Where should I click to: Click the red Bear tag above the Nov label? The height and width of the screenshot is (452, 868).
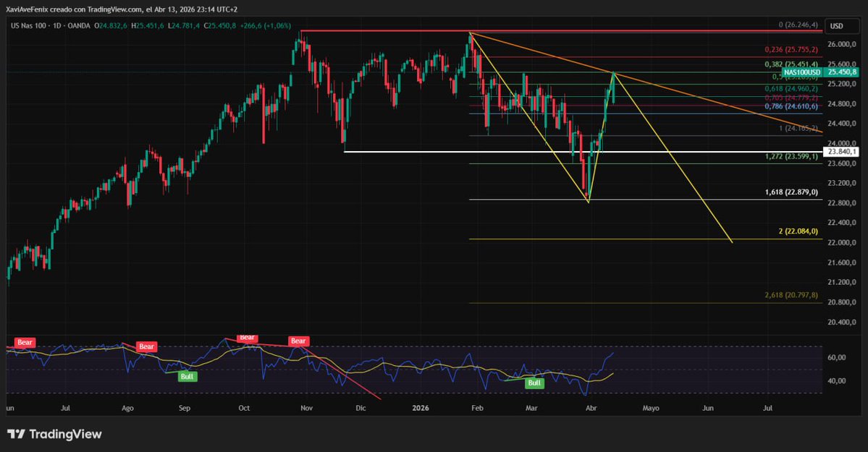tap(298, 341)
